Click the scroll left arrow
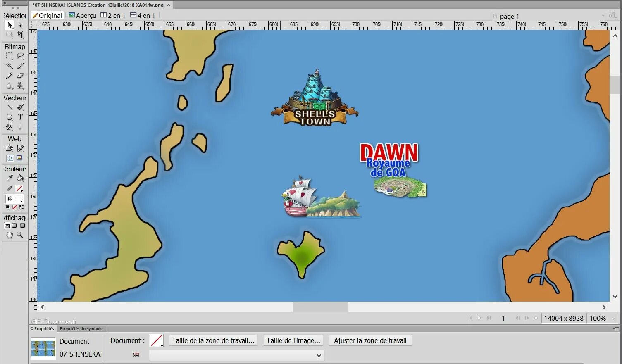 [x=42, y=307]
